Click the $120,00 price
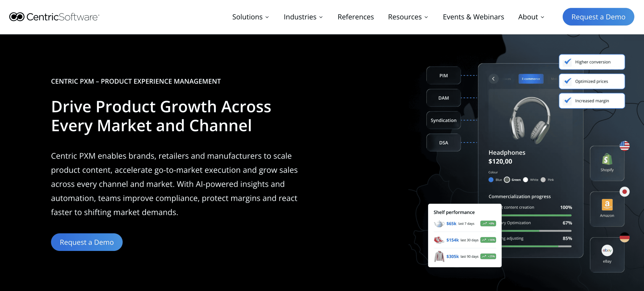Image resolution: width=644 pixels, height=291 pixels. [500, 161]
